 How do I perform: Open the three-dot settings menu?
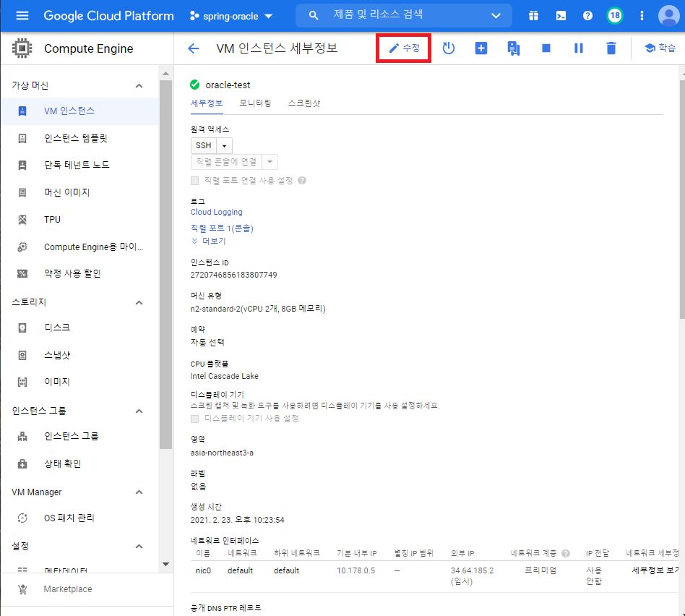642,16
